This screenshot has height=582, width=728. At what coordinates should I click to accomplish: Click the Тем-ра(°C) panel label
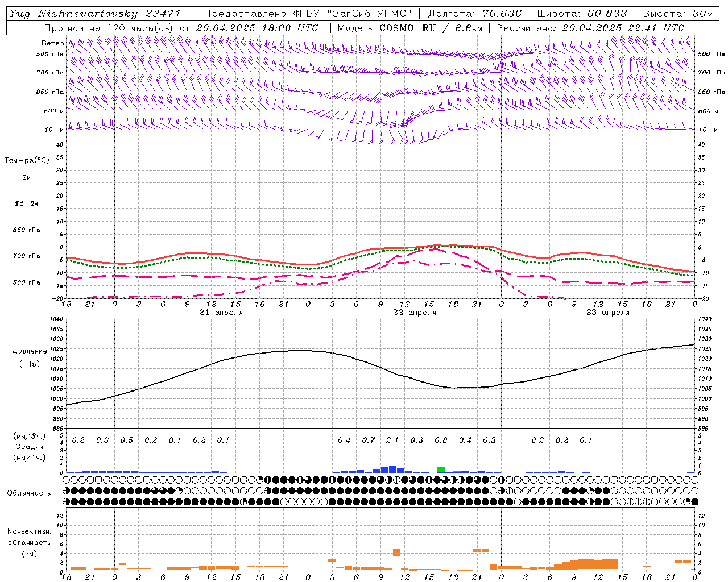(27, 161)
